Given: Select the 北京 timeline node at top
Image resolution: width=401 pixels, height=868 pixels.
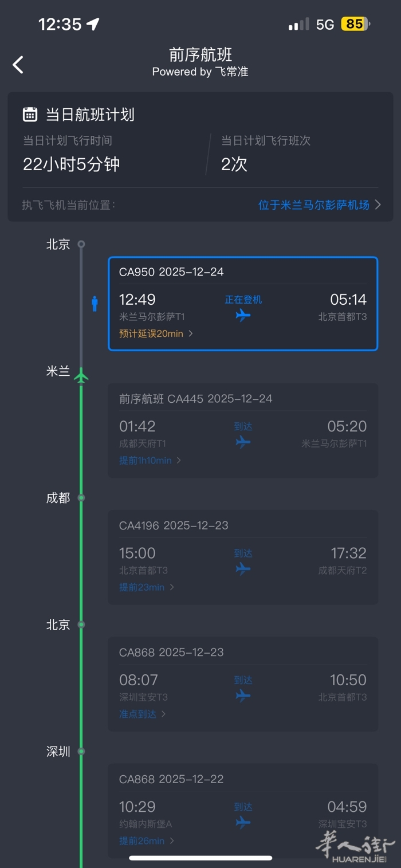Looking at the screenshot, I should point(81,244).
